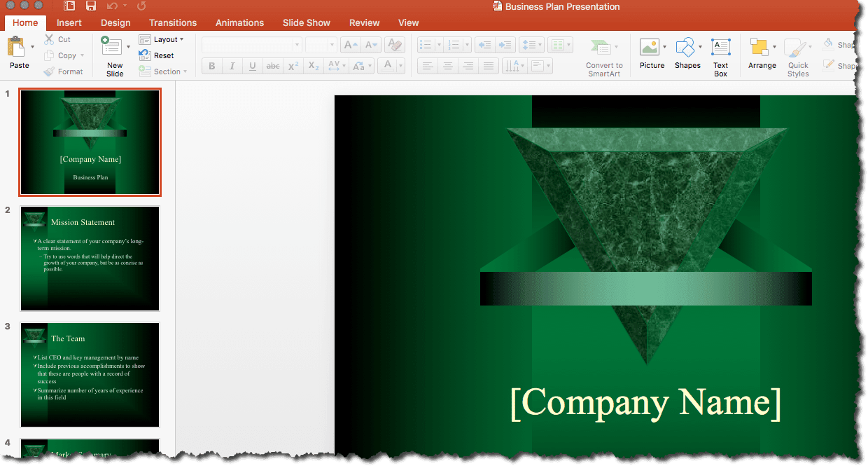The height and width of the screenshot is (466, 868).
Task: Align text right
Action: click(468, 66)
